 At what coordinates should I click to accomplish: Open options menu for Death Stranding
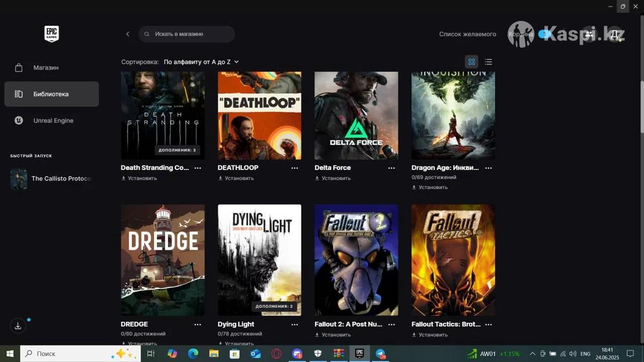(197, 168)
